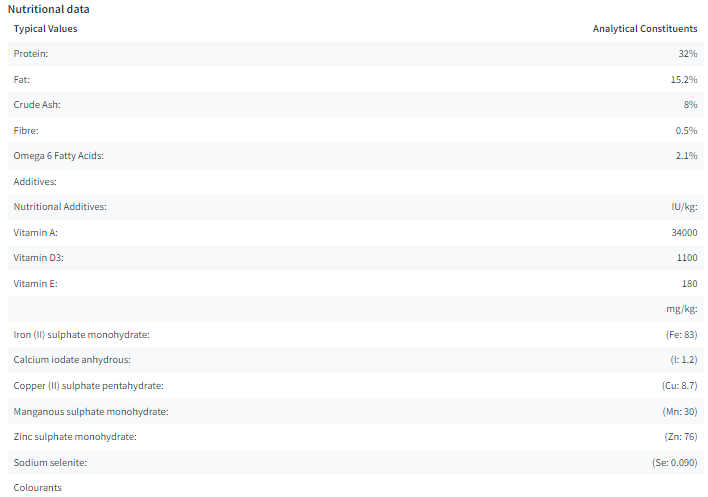Image resolution: width=708 pixels, height=497 pixels.
Task: Click the 'Fibre:' row label
Action: coord(26,130)
